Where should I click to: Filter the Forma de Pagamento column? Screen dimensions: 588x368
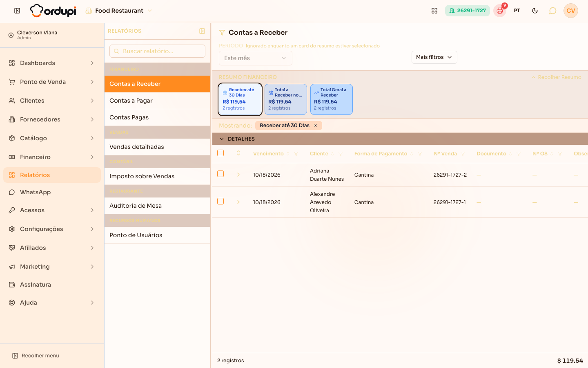coord(420,154)
